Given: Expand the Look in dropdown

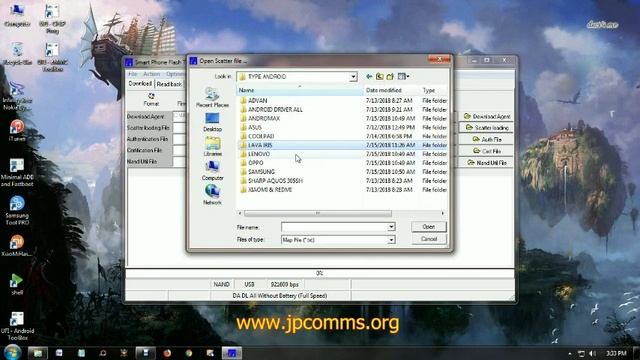Looking at the screenshot, I should [x=353, y=77].
